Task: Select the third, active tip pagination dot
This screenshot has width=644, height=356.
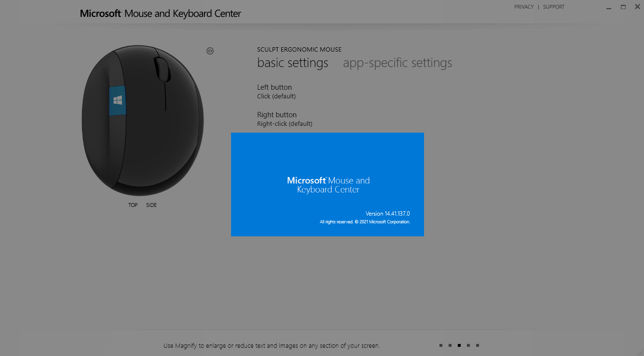Action: click(x=459, y=345)
